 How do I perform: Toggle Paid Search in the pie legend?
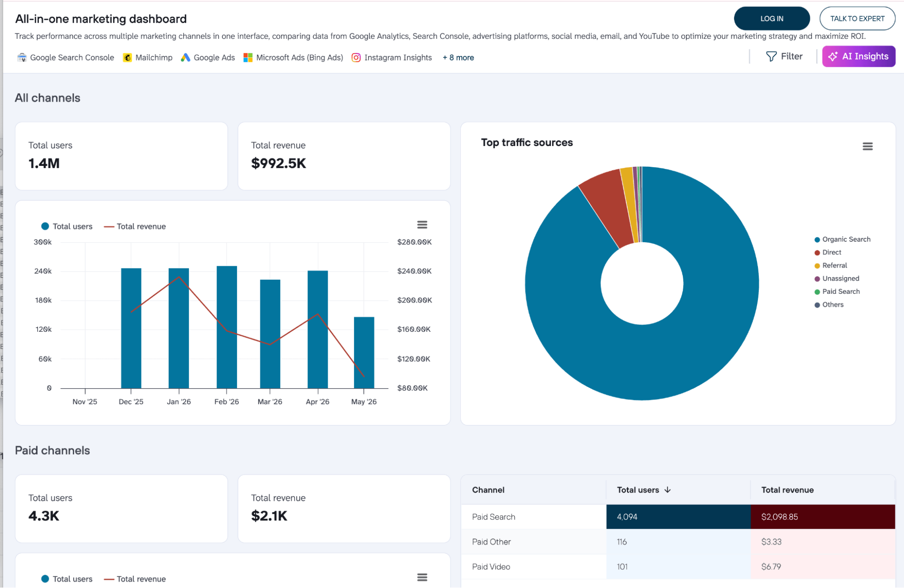click(x=837, y=292)
